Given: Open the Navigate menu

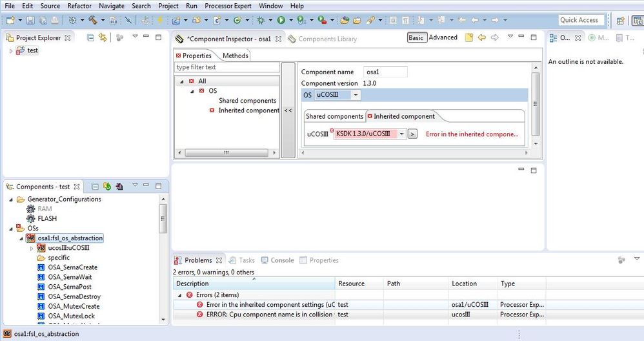Looking at the screenshot, I should click(x=112, y=6).
